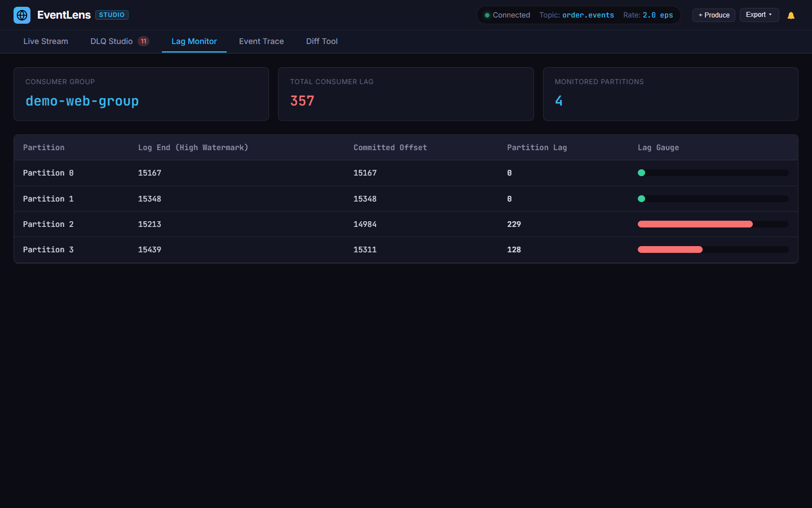Viewport: 812px width, 508px height.
Task: Select the demo-web-group consumer group name
Action: (82, 101)
